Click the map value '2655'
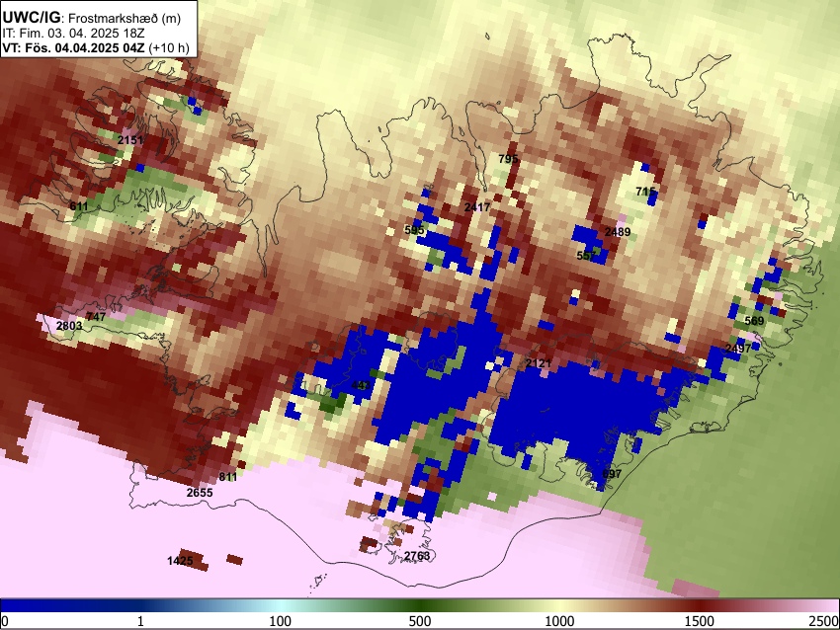This screenshot has width=840, height=630. tap(200, 493)
